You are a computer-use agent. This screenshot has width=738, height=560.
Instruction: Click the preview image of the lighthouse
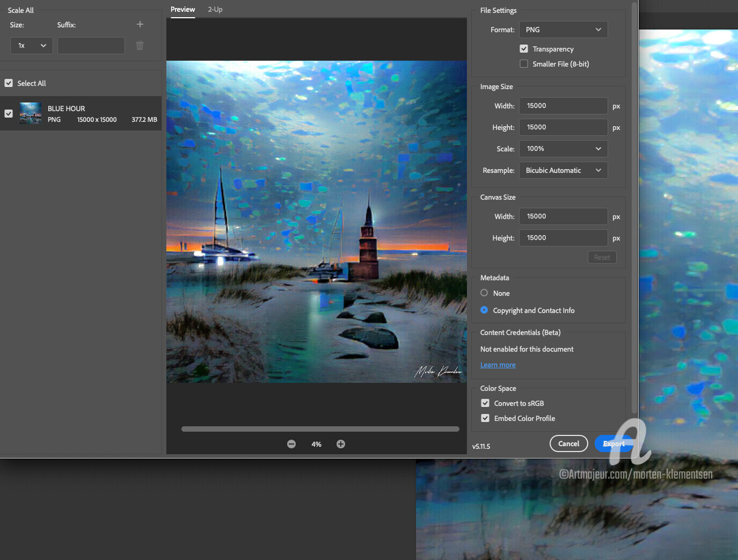click(317, 222)
